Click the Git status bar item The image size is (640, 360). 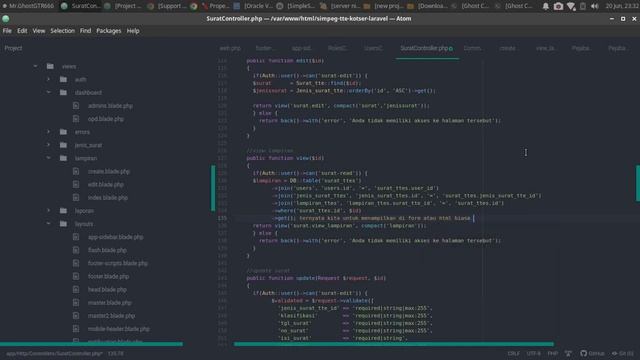(x=622, y=353)
